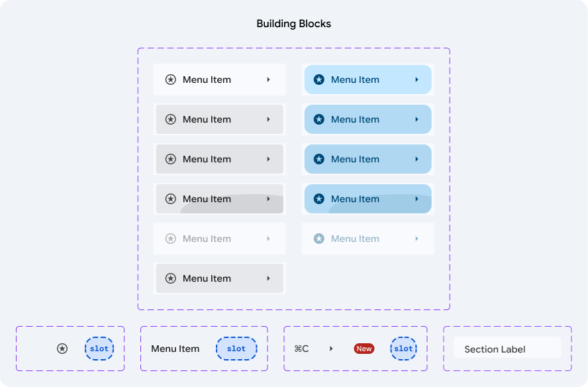The image size is (588, 387).
Task: Click the slot chip beside the star icon
Action: 99,349
